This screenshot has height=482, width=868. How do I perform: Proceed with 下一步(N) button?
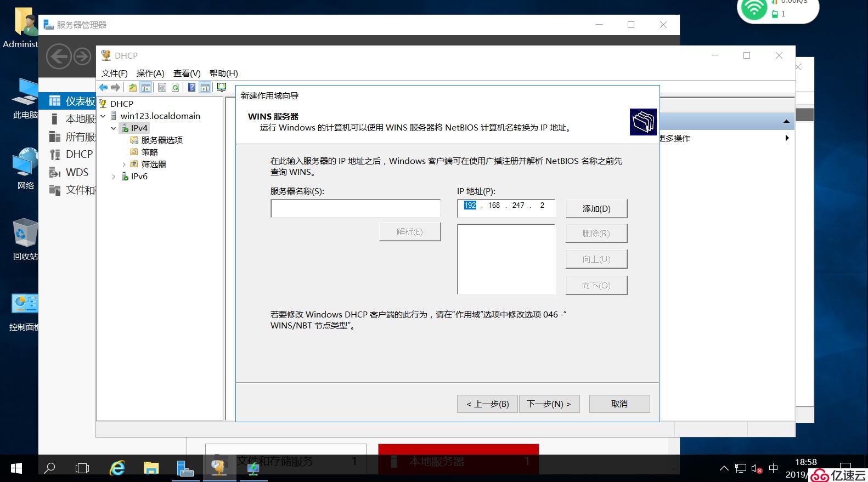(549, 404)
